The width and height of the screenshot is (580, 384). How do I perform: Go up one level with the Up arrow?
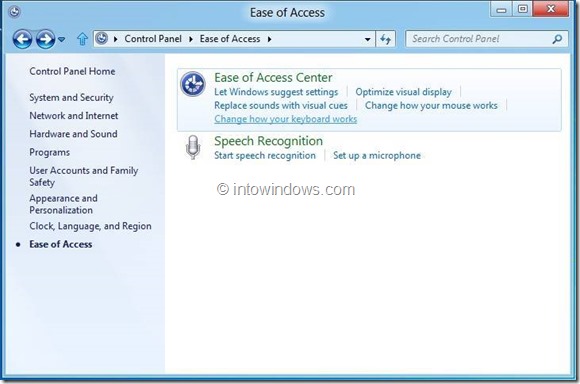[x=82, y=39]
